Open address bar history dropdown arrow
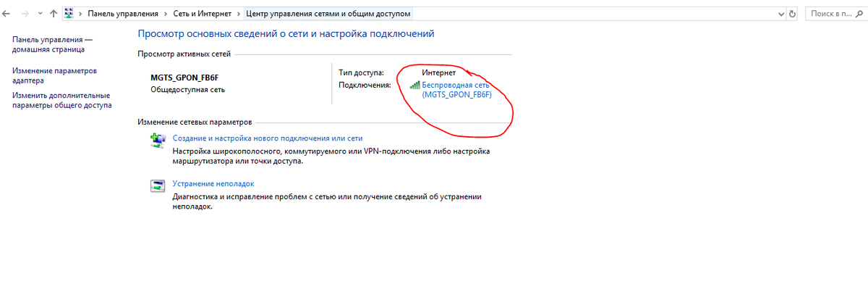Viewport: 868px width, 292px height. click(781, 14)
